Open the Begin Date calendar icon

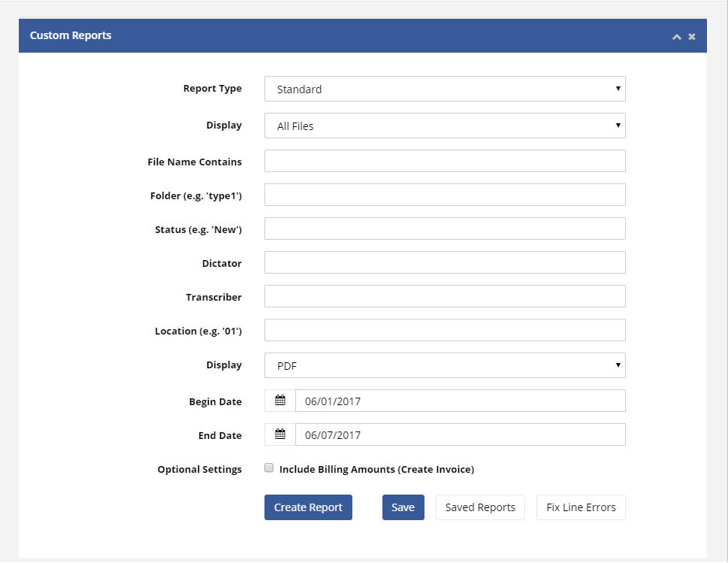[280, 401]
